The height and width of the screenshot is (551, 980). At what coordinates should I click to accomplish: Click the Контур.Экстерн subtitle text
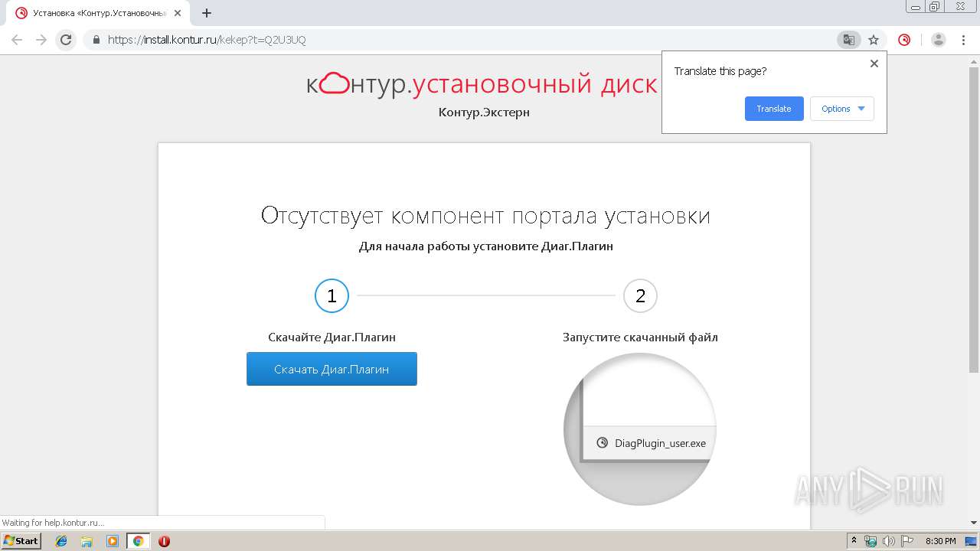(x=484, y=112)
